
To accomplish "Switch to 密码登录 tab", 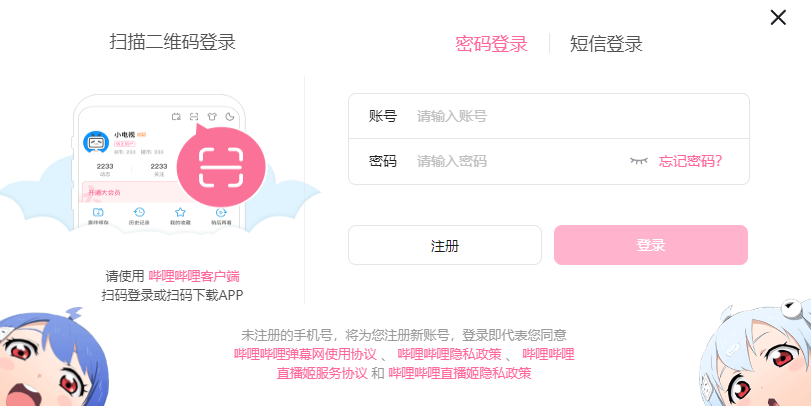I will [491, 44].
